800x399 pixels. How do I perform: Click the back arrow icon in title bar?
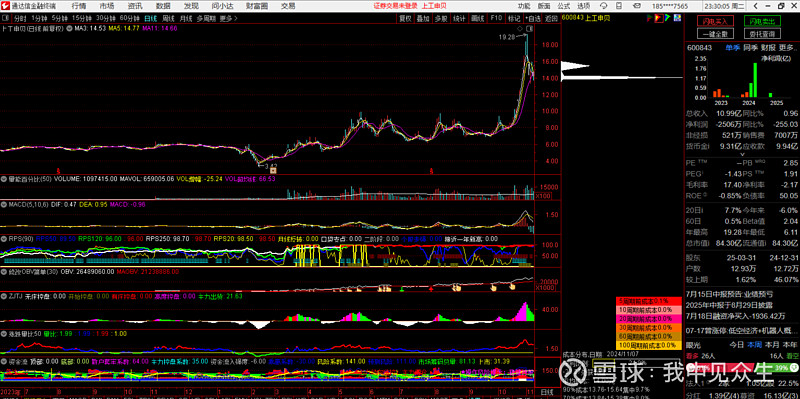coord(756,6)
